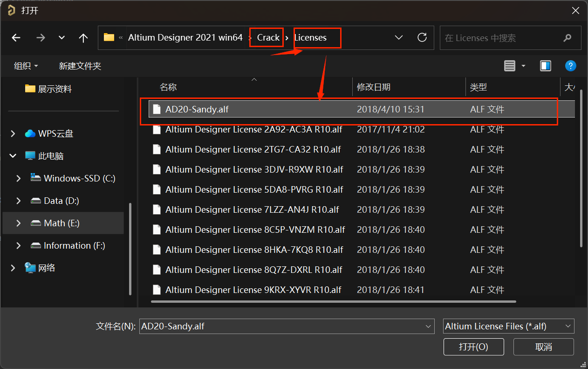Open the filename history dropdown
Screen dimensions: 588x369
(428, 326)
